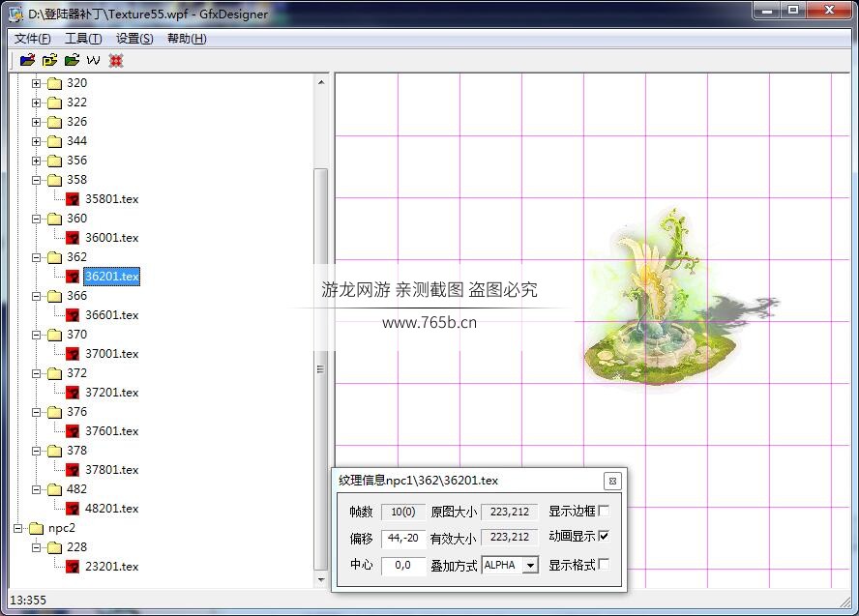Click the folder icon of 320

coord(54,83)
